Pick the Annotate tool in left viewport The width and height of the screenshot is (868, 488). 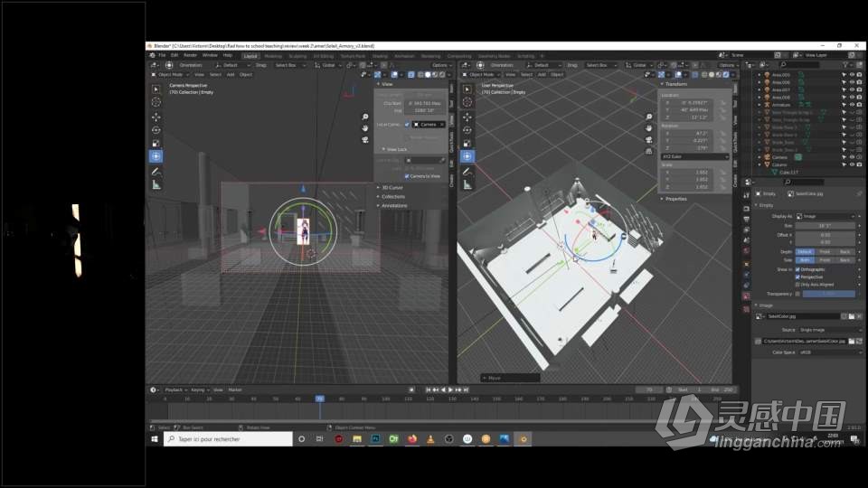156,172
